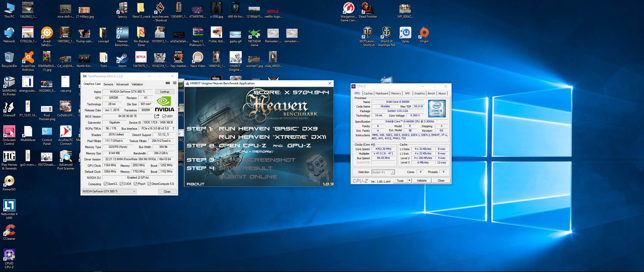
Task: Click the BIOS share/export arrow icon
Action: pos(157,116)
